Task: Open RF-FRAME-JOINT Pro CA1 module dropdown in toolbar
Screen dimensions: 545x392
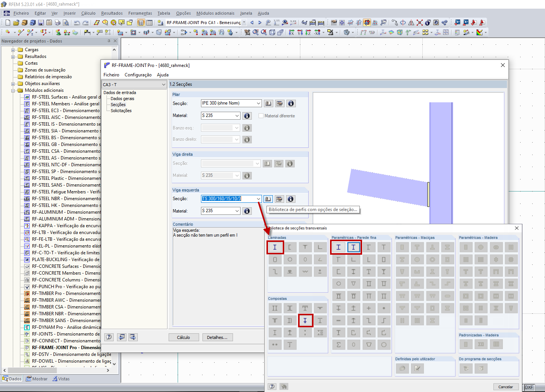Action: pyautogui.click(x=244, y=23)
